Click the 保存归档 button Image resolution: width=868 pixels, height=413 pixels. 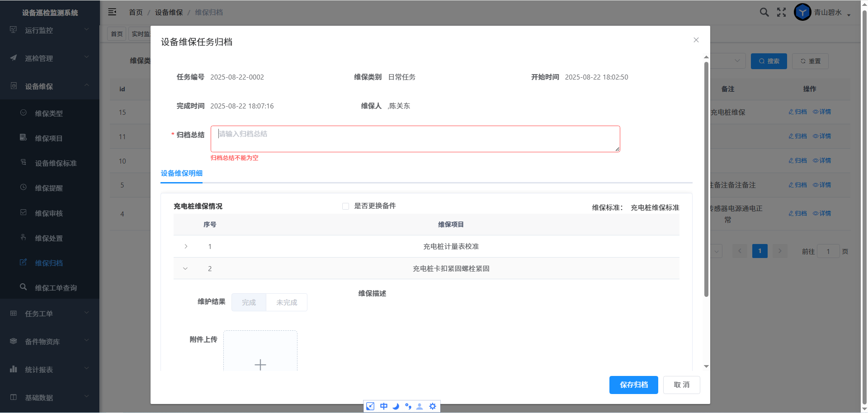click(x=633, y=385)
